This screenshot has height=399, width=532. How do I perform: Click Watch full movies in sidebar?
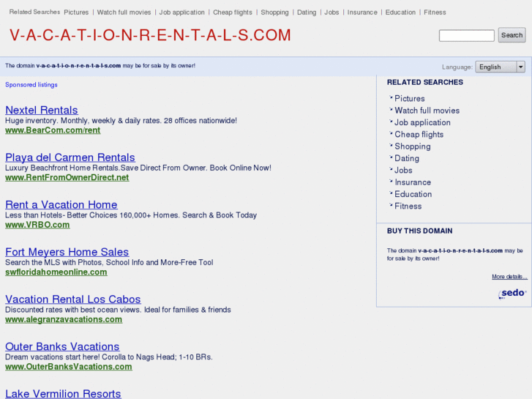[x=427, y=111]
